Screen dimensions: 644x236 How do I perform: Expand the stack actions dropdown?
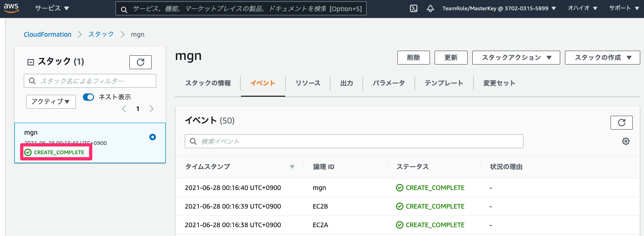tap(517, 58)
